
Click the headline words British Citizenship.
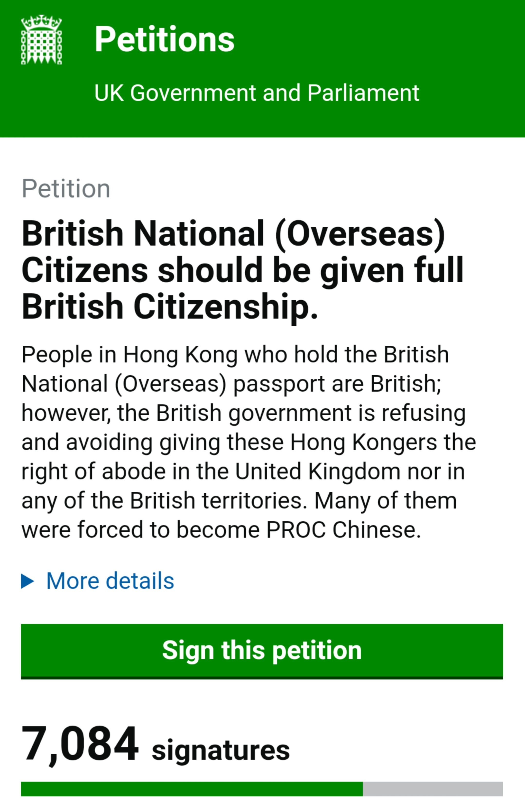click(170, 306)
